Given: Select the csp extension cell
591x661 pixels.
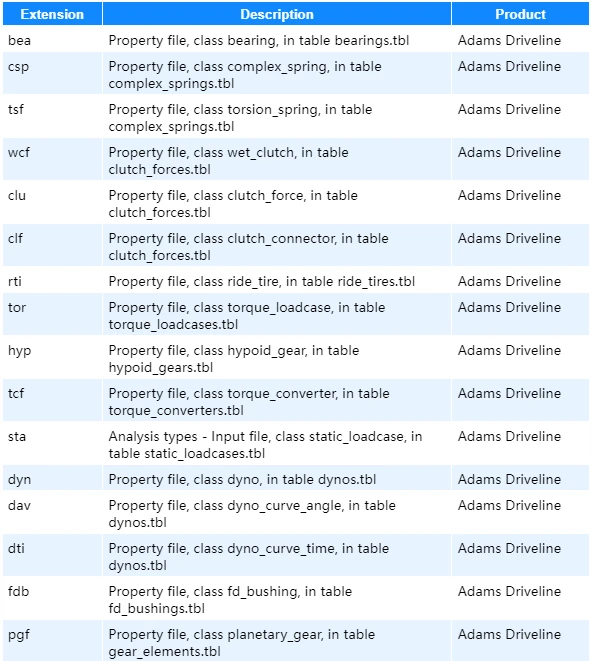Looking at the screenshot, I should click(x=52, y=74).
